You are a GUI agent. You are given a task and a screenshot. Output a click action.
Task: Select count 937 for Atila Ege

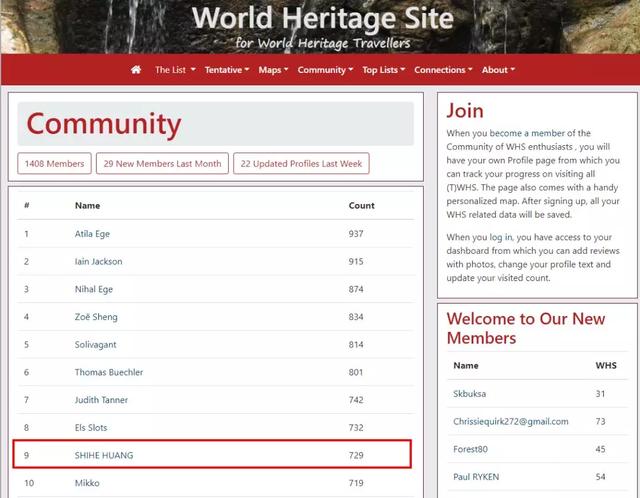tap(356, 234)
